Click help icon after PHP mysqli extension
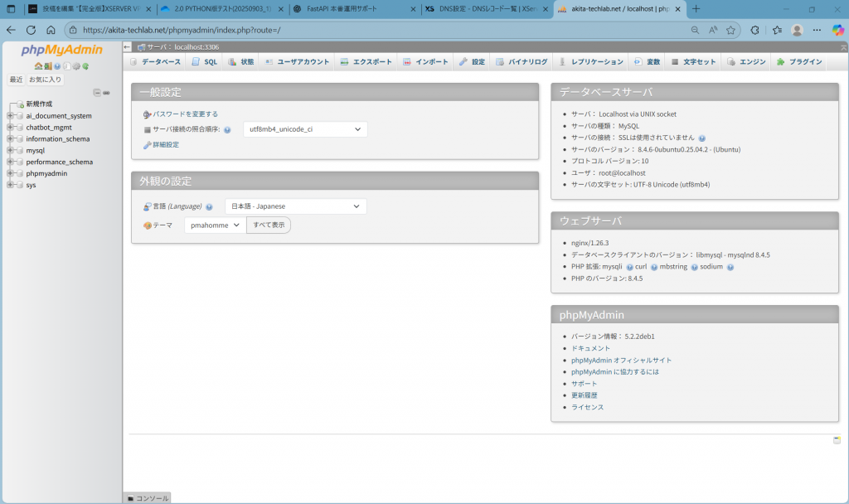The width and height of the screenshot is (849, 504). click(x=629, y=267)
